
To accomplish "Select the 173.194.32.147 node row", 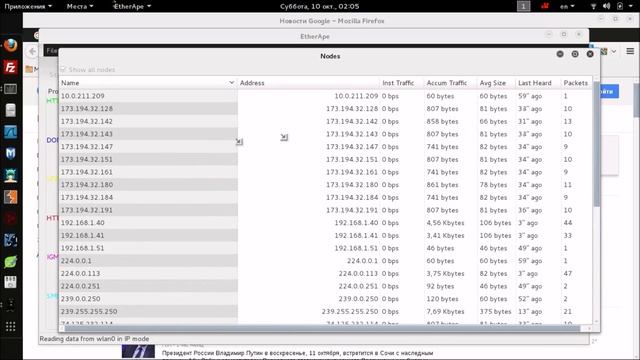I will click(325, 147).
